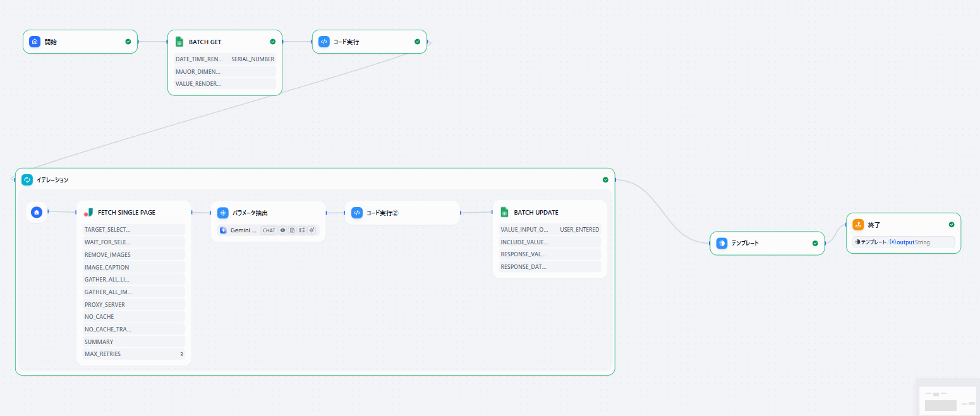Click the イテレーション loop icon
Viewport: 980px width, 416px height.
click(x=27, y=180)
